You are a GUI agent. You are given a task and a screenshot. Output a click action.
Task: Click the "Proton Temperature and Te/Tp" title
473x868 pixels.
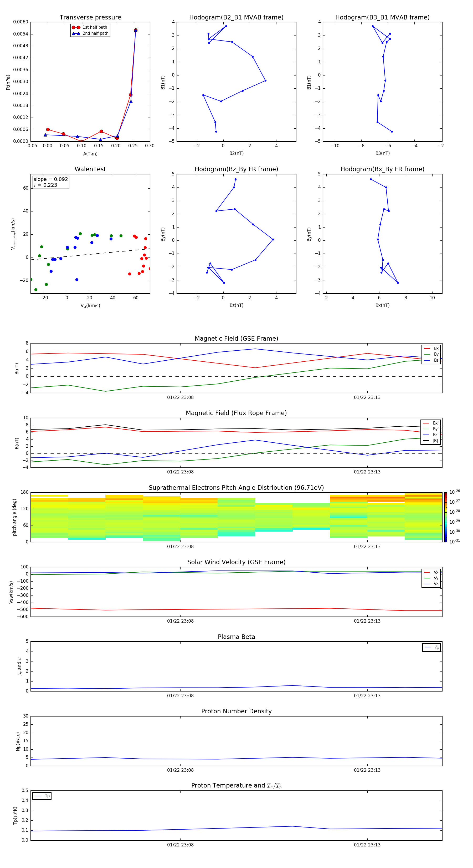tap(236, 786)
